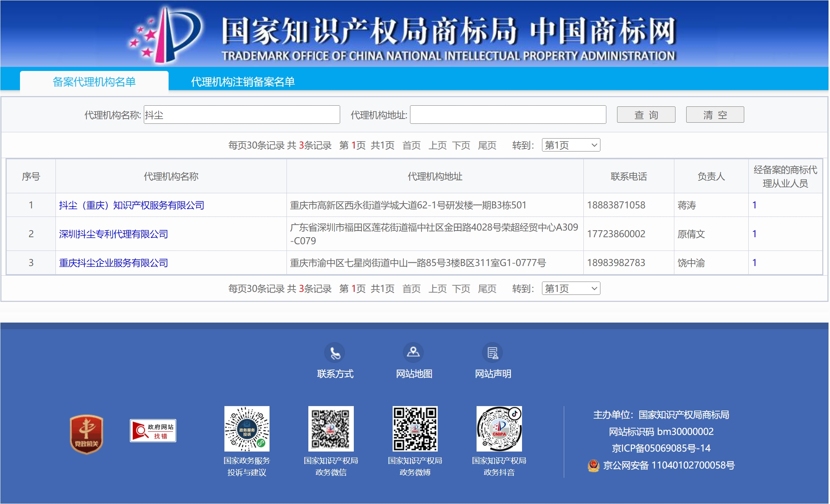Click the 政务微博 QR code
This screenshot has height=504, width=830.
point(415,429)
